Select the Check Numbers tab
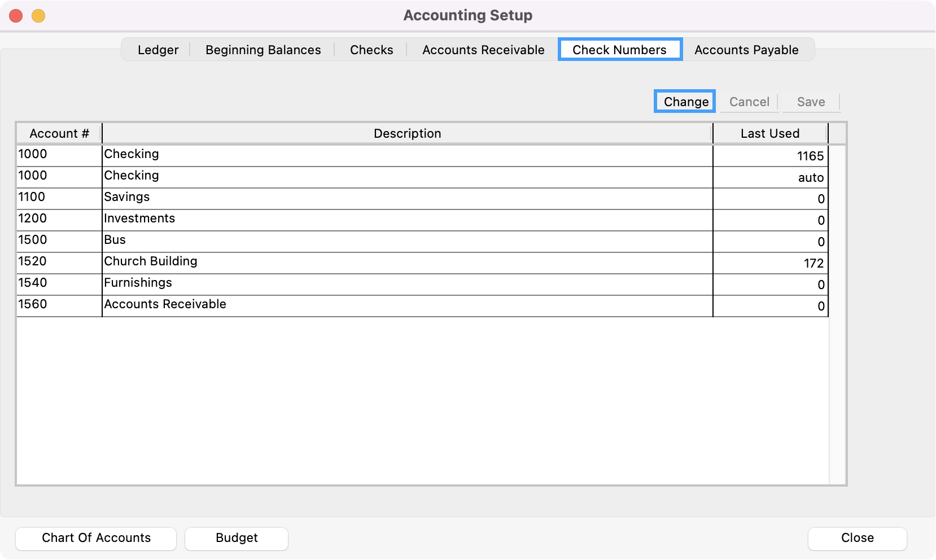Image resolution: width=936 pixels, height=560 pixels. click(619, 50)
